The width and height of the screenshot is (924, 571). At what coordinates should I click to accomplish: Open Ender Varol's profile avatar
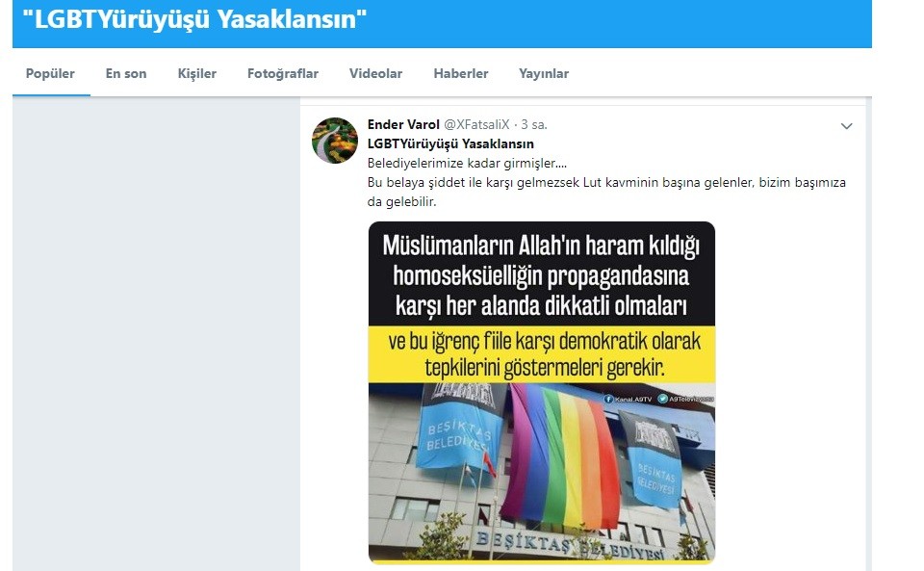[x=335, y=141]
